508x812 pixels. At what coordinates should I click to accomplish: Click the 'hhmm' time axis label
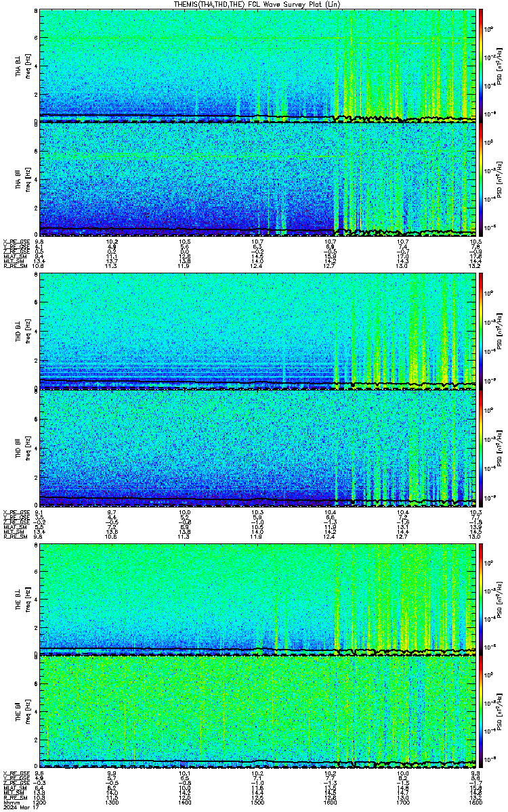10,801
